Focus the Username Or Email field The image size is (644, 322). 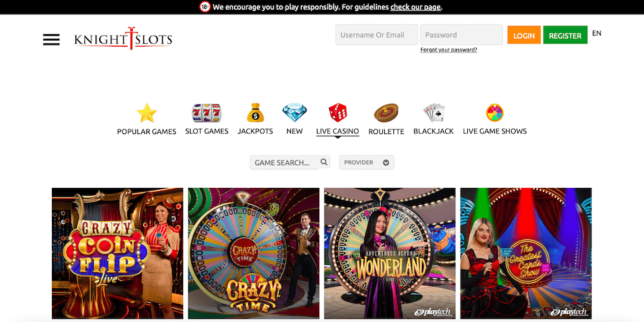[x=376, y=34]
